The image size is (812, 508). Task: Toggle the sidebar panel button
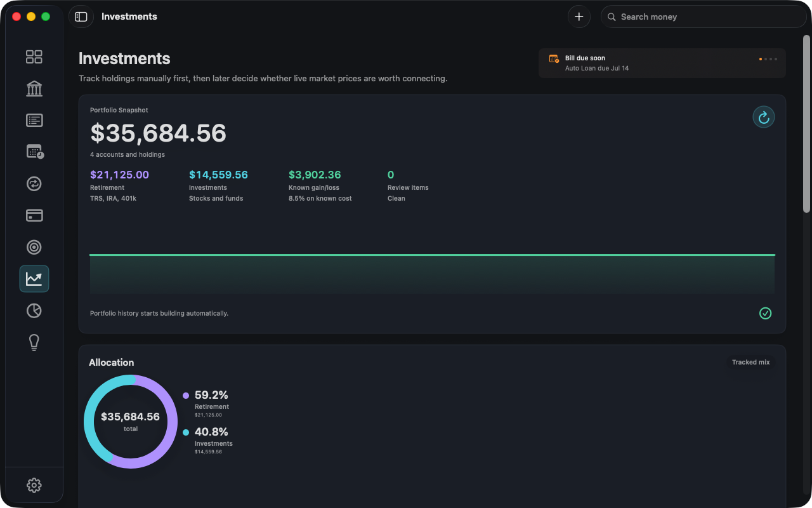[81, 17]
